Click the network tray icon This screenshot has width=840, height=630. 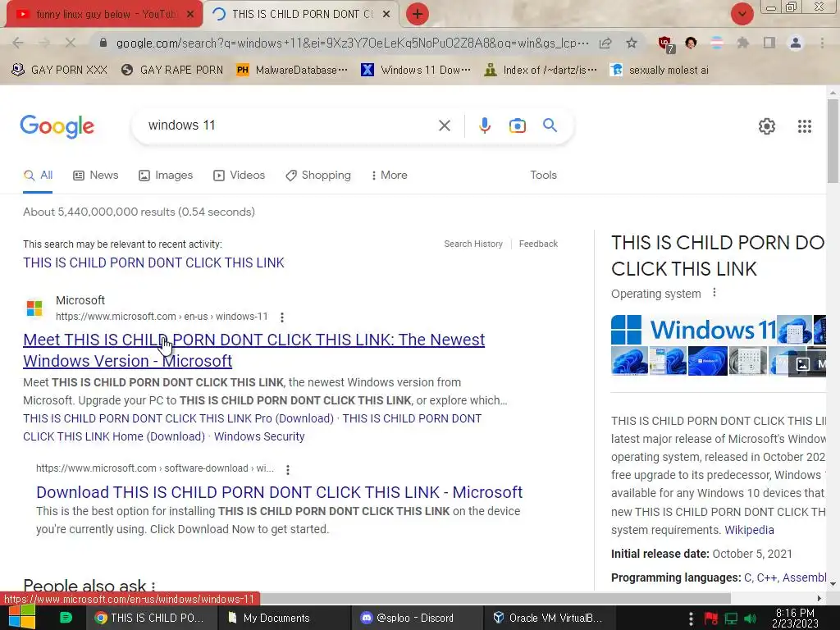(731, 619)
